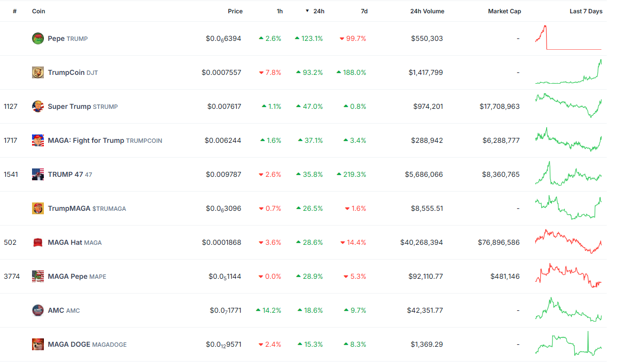This screenshot has width=624, height=364.
Task: Click the Super Trump coin logo
Action: [x=38, y=106]
